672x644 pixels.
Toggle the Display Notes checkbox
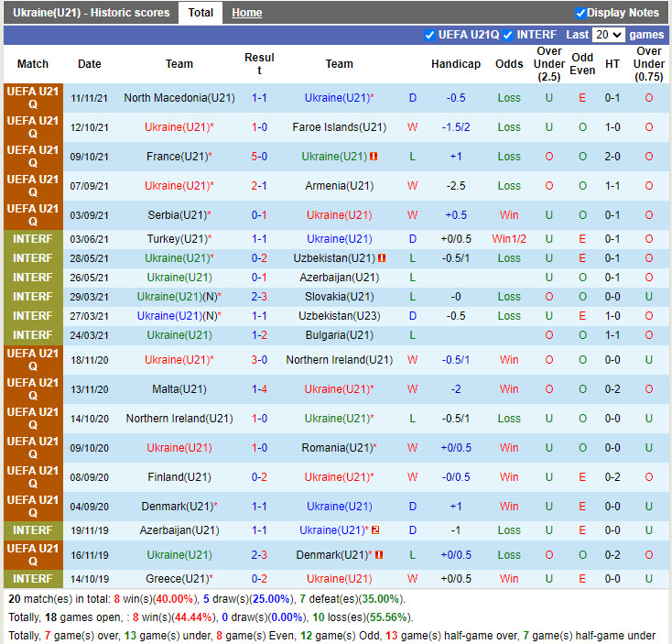(580, 13)
